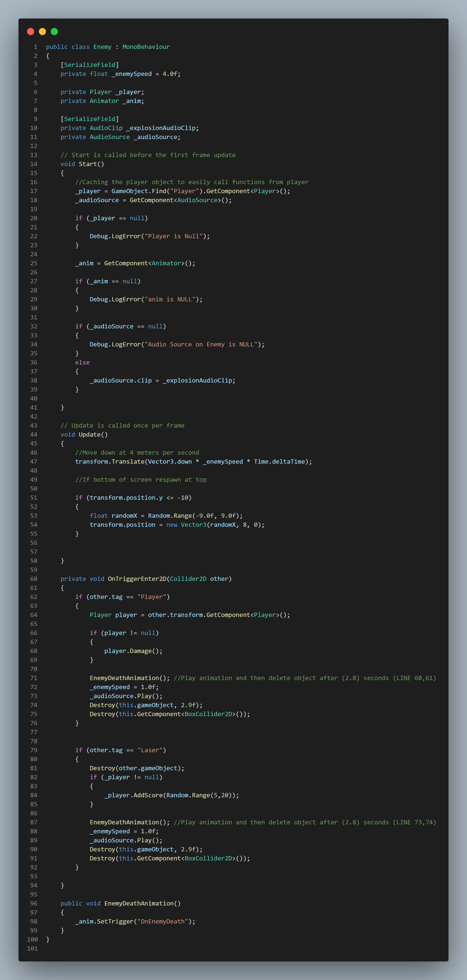
Task: Select the "Audio Source on Enemy is NULL" line
Action: (177, 344)
